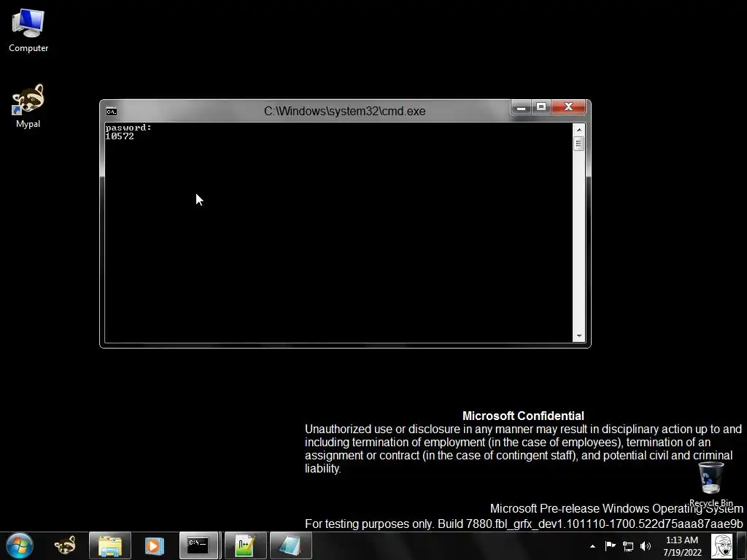The width and height of the screenshot is (747, 560).
Task: Open the volume speaker tray icon
Action: 646,546
